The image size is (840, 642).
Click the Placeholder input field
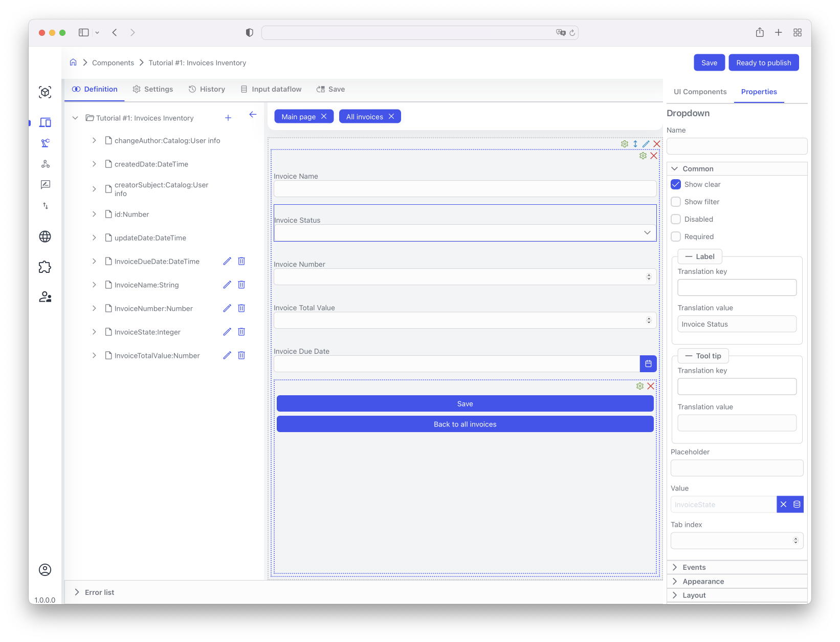737,468
